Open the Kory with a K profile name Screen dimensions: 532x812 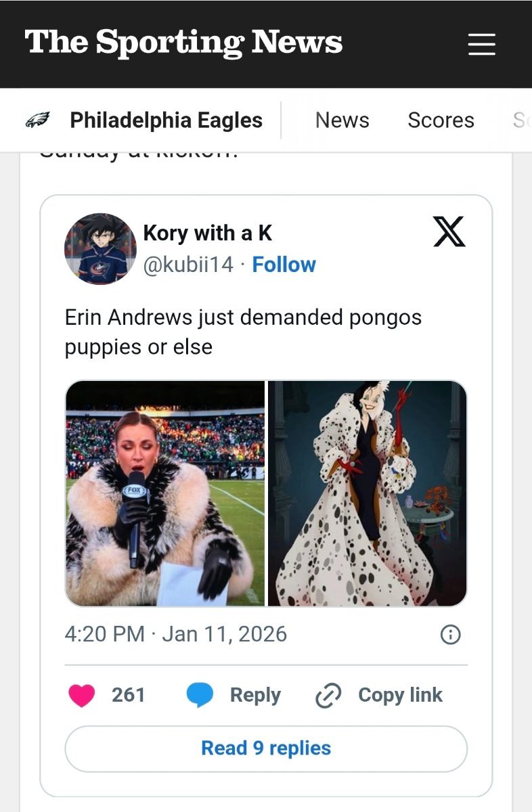pyautogui.click(x=207, y=233)
